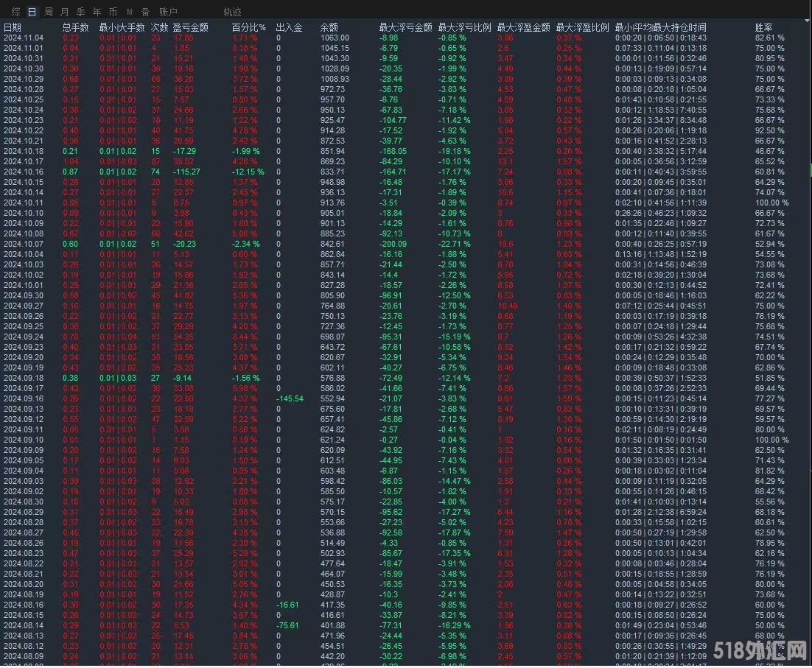Click the date cell 2024.10.16
812x668 pixels.
pyautogui.click(x=24, y=172)
